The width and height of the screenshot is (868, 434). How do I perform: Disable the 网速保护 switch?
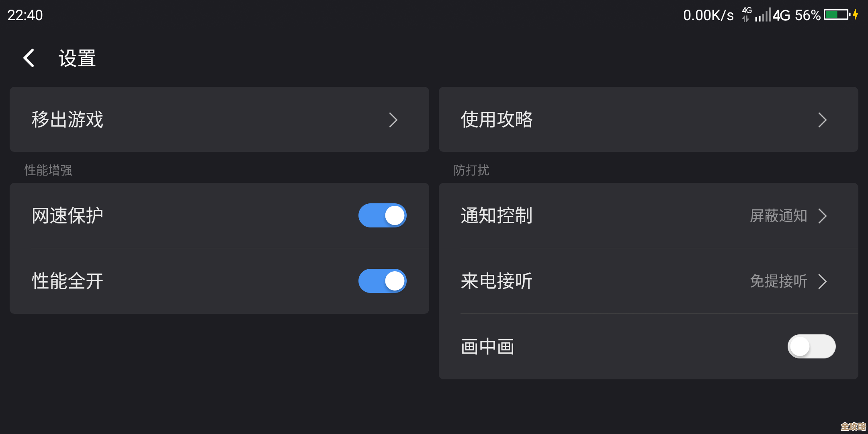[382, 215]
